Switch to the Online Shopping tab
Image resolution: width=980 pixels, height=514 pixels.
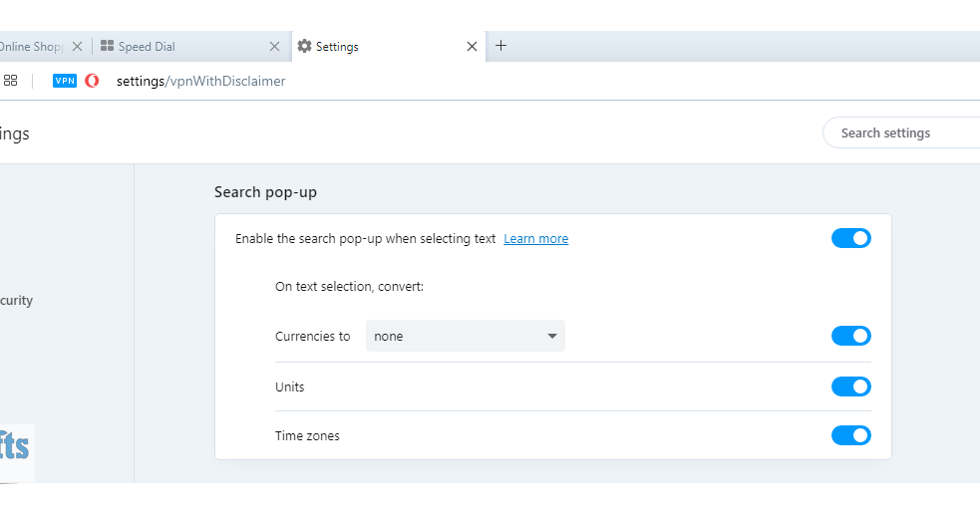click(30, 47)
